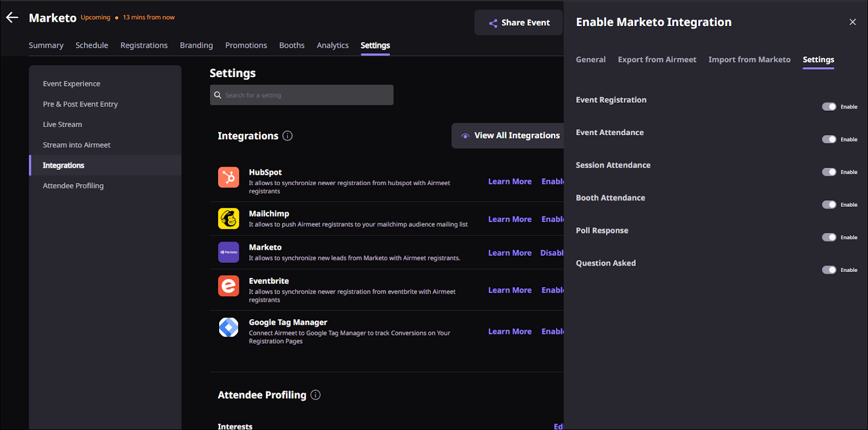Click the Edit link beside Interests

coord(558,427)
